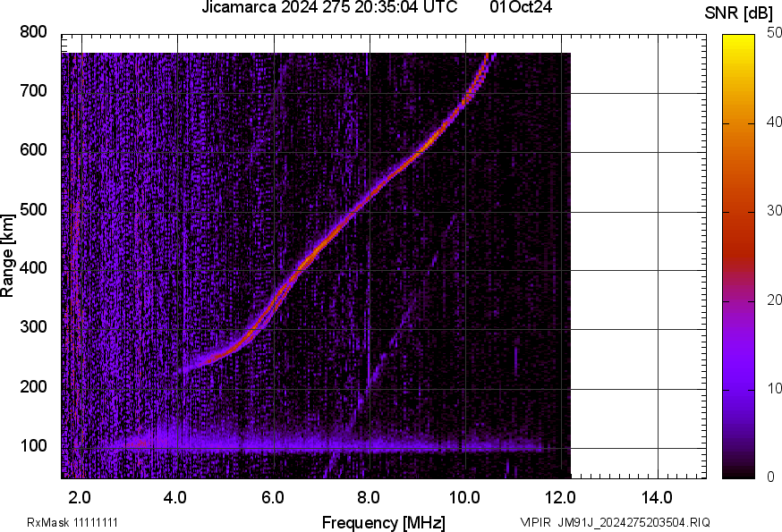Click the frequency tick label '12.0'
This screenshot has width=782, height=532.
561,497
